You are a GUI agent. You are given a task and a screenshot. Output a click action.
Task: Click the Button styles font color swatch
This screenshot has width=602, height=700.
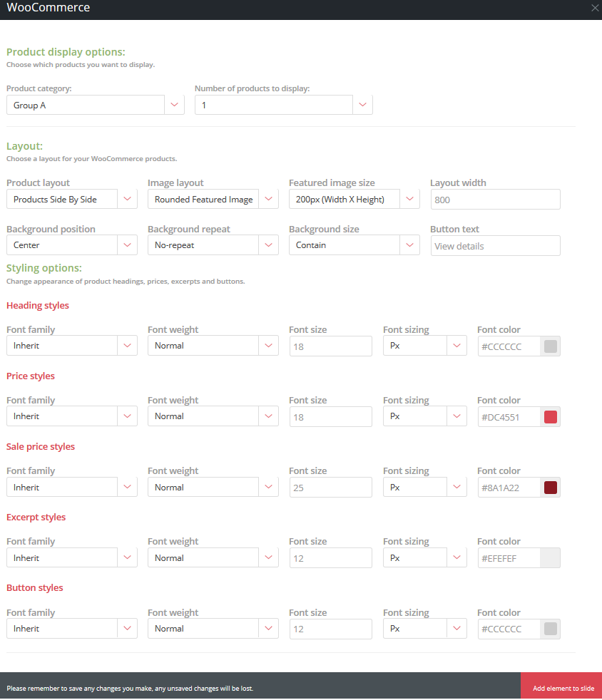[550, 629]
